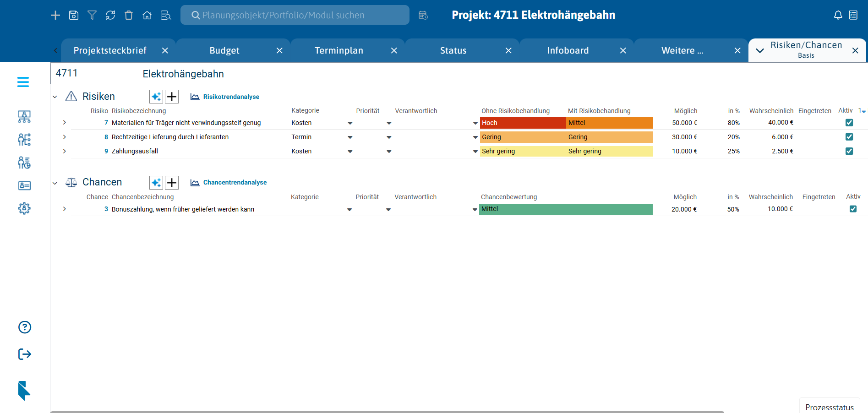Open the Terminplan tab
The width and height of the screenshot is (868, 413).
tap(339, 50)
